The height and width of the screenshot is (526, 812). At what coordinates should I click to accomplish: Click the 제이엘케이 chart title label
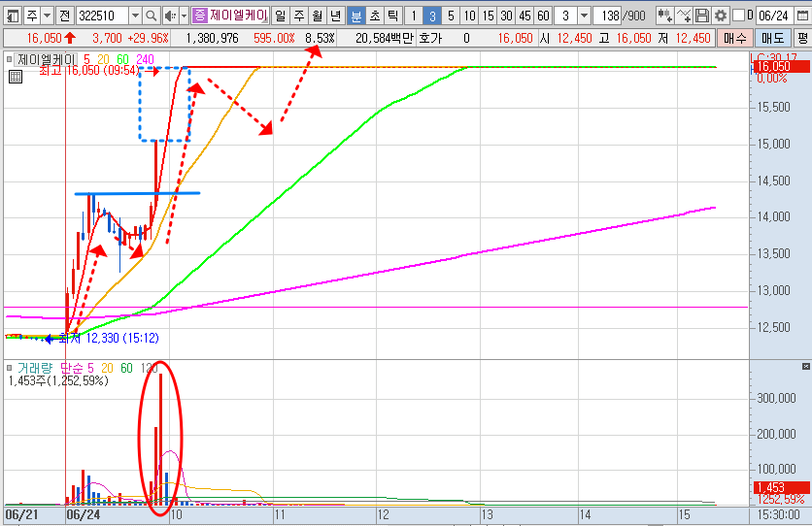coord(47,59)
